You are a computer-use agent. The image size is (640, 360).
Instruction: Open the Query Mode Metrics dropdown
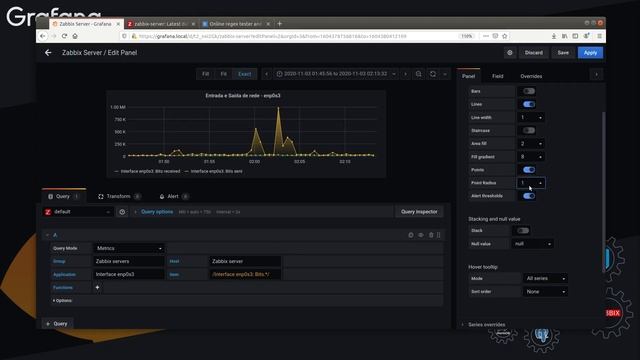[x=129, y=248]
